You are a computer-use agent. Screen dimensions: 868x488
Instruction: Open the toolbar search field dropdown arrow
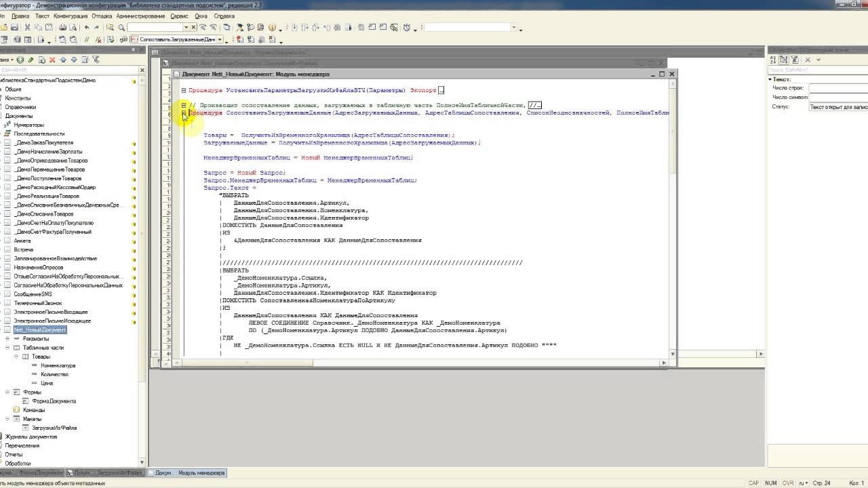point(186,28)
